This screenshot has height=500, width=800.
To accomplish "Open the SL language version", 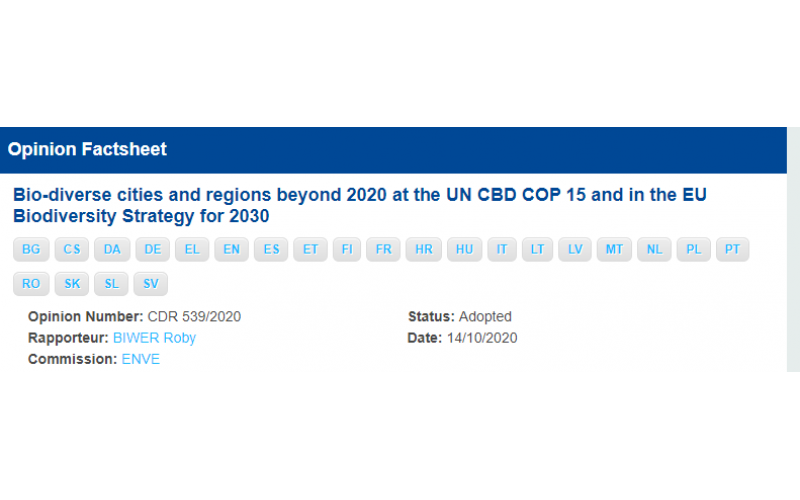I will click(x=111, y=284).
